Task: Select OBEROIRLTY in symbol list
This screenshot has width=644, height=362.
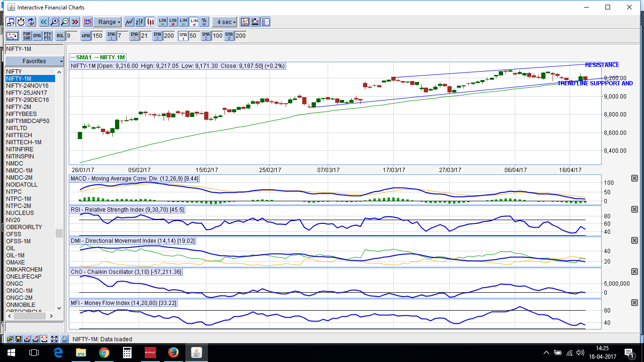Action: point(31,227)
